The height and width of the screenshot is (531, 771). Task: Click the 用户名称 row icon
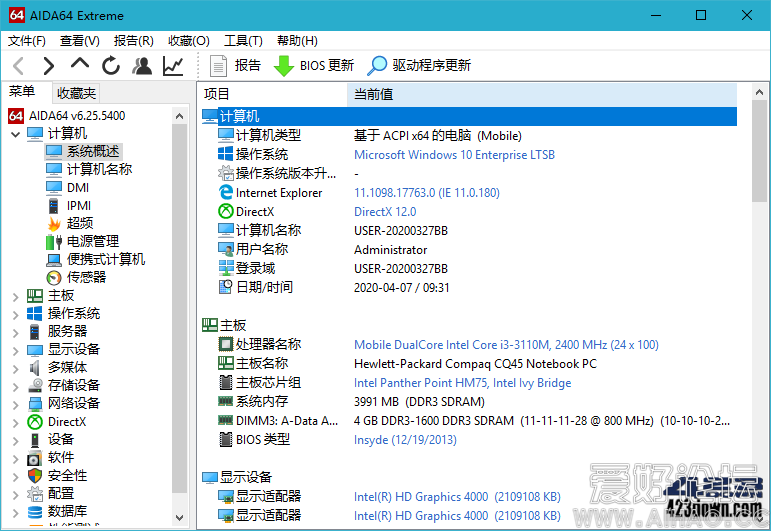click(226, 249)
